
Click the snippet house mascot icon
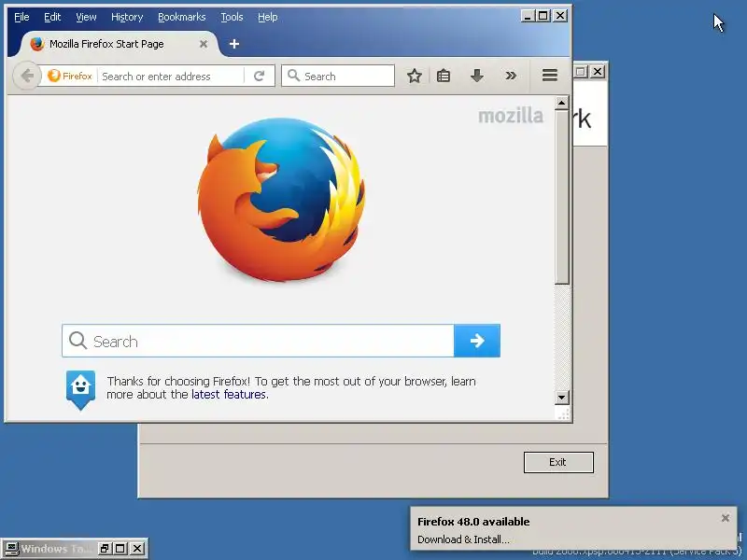(x=80, y=390)
